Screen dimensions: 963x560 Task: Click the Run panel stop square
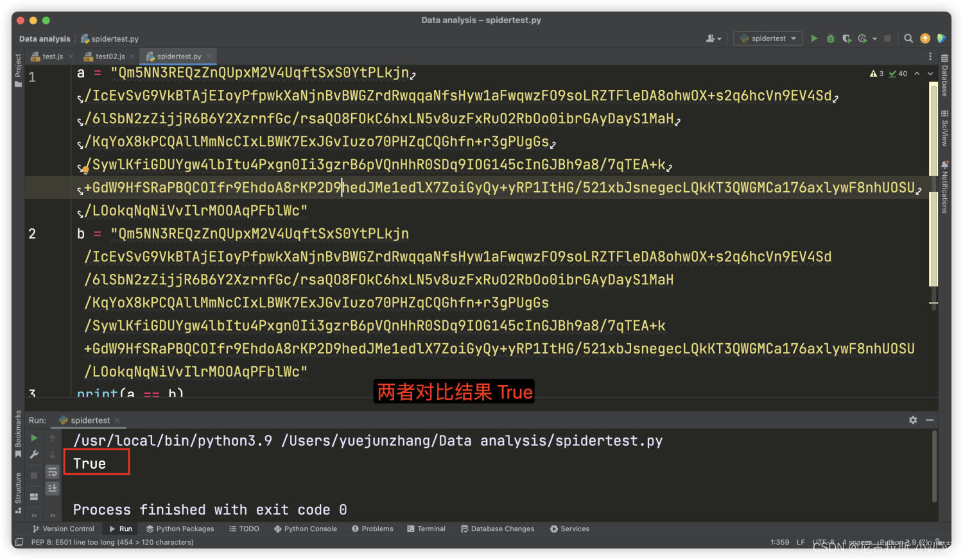pos(34,475)
